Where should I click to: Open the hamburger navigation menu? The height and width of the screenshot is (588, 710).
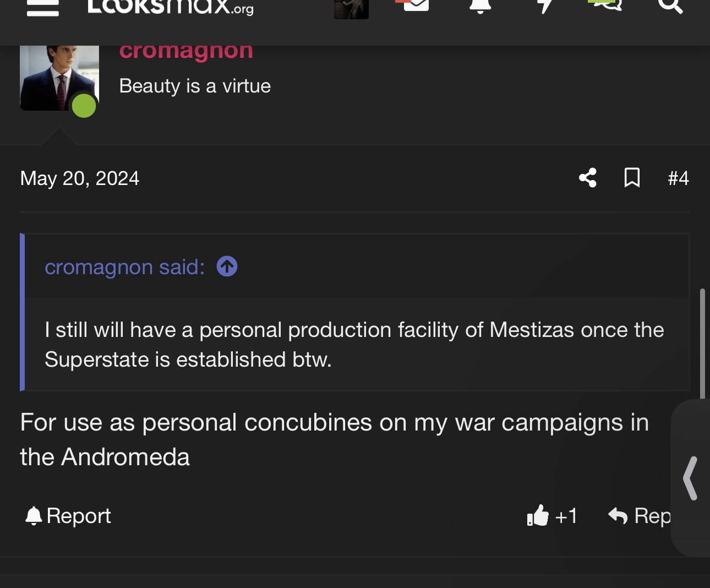point(43,7)
